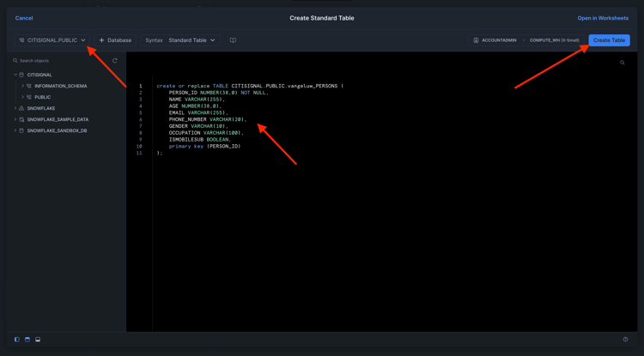Click the documentation book icon
This screenshot has width=644, height=356.
coord(233,40)
